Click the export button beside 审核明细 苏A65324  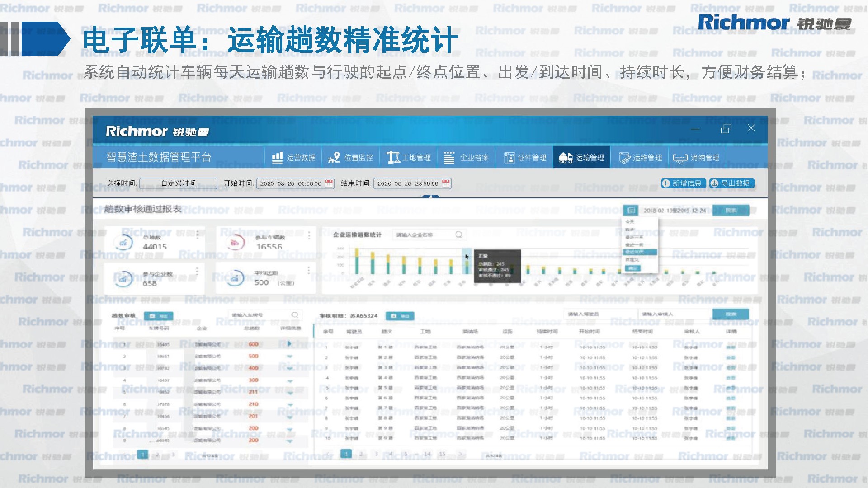tap(400, 316)
